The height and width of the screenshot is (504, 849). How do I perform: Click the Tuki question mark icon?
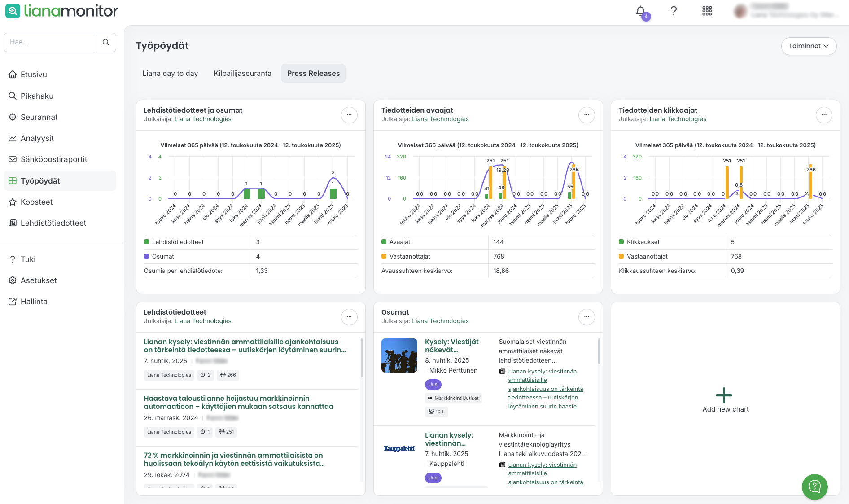[x=13, y=259]
